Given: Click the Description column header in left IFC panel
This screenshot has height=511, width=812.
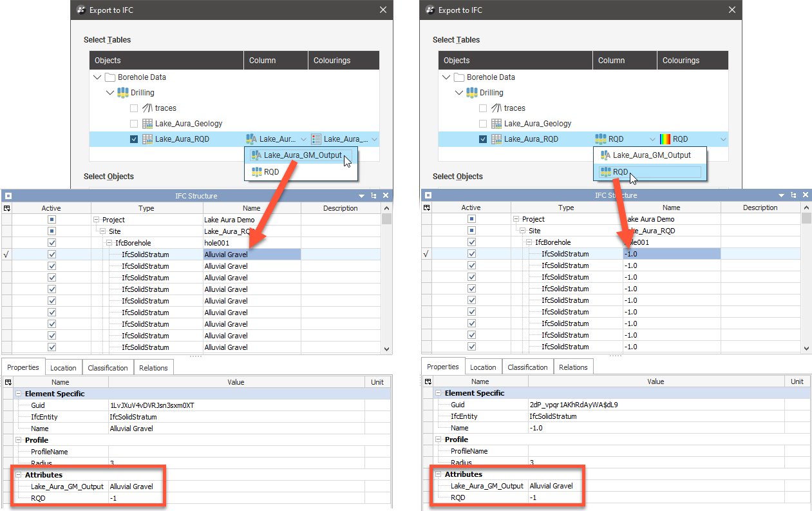Looking at the screenshot, I should [340, 208].
